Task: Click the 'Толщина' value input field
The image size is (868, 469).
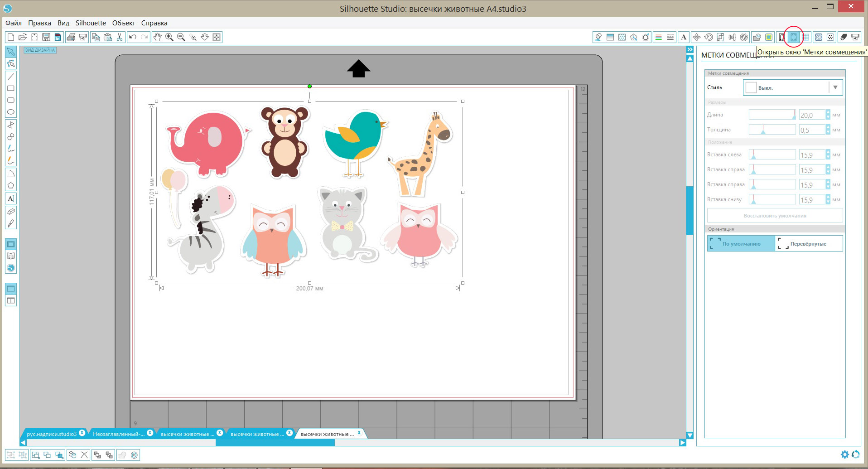Action: pos(811,130)
